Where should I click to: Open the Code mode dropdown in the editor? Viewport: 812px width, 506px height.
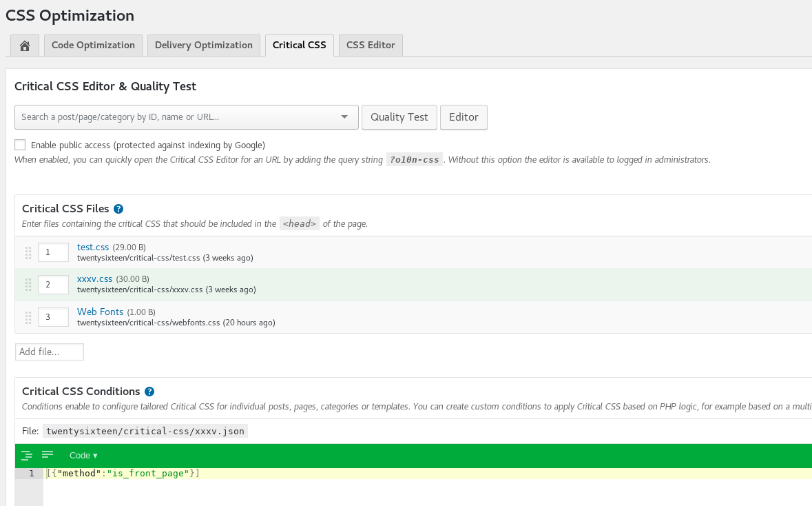point(83,455)
